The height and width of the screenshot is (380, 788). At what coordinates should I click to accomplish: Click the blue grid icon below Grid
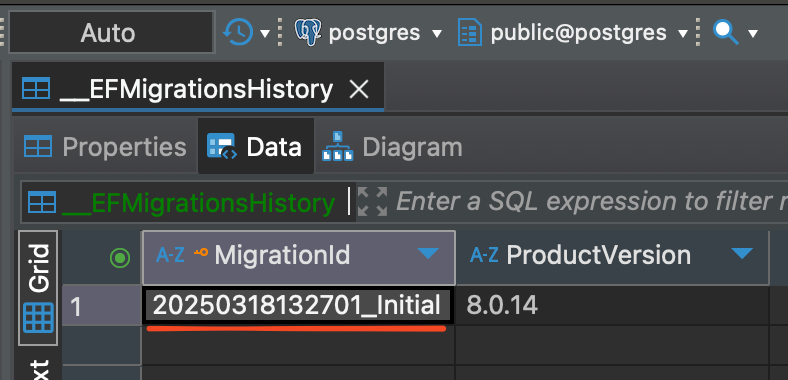tap(38, 318)
